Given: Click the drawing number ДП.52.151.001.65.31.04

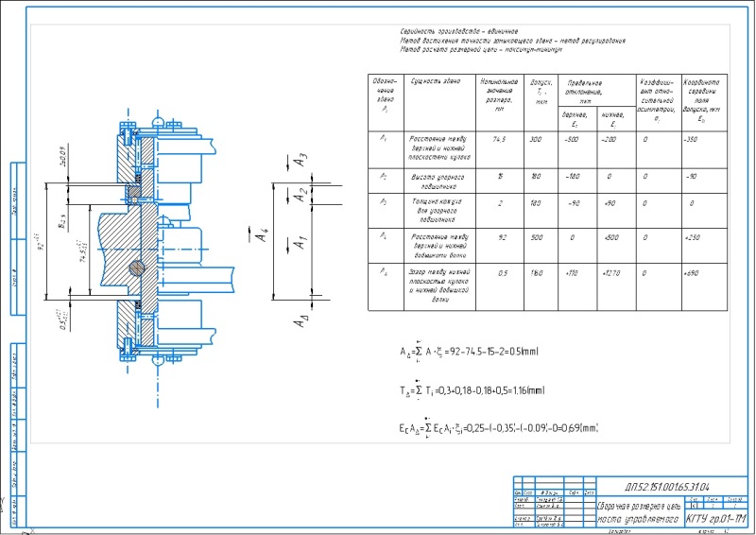Looking at the screenshot, I should (x=667, y=487).
